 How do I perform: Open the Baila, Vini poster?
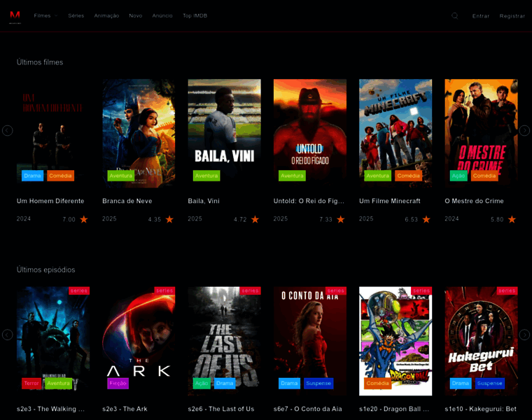pyautogui.click(x=224, y=133)
